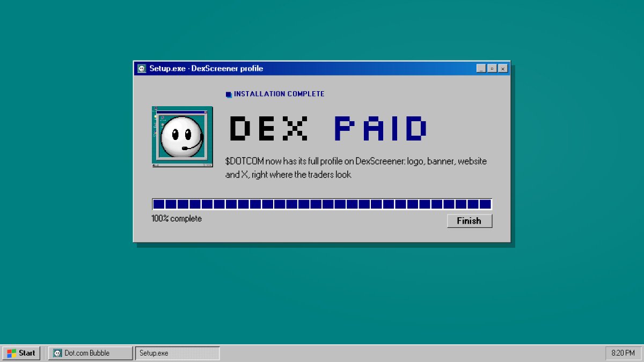This screenshot has width=644, height=362.
Task: Minimize the Setup.exe window
Action: click(x=481, y=69)
